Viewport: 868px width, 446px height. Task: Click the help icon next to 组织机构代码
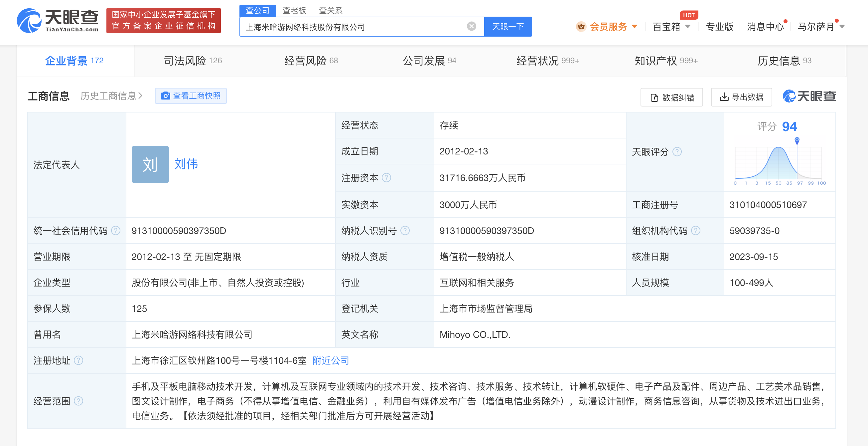[x=695, y=231]
